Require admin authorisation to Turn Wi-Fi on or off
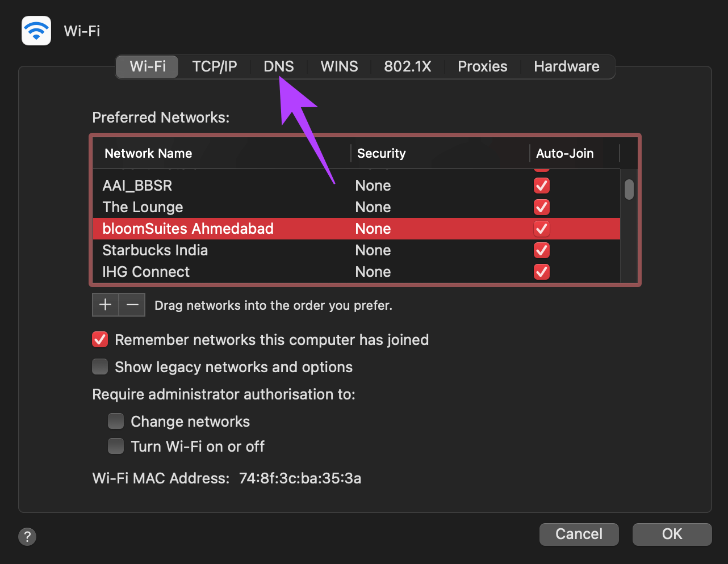Viewport: 728px width, 564px height. (x=116, y=447)
